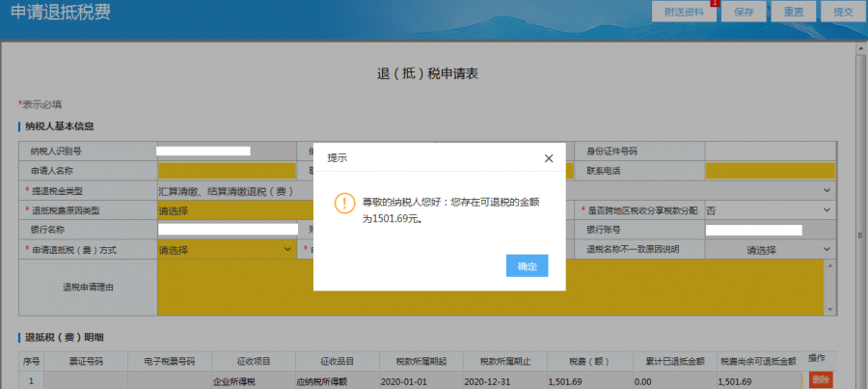The height and width of the screenshot is (389, 868).
Task: Click the 操作 column header
Action: click(x=816, y=357)
